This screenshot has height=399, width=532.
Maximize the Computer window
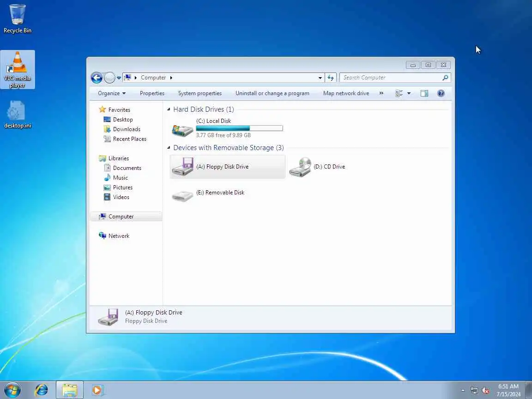[428, 65]
